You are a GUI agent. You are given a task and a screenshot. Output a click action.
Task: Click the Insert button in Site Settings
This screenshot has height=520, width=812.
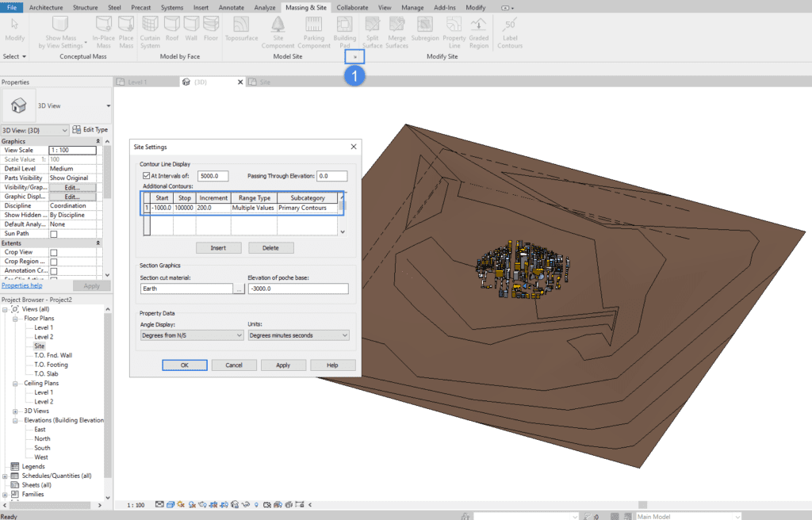click(218, 247)
